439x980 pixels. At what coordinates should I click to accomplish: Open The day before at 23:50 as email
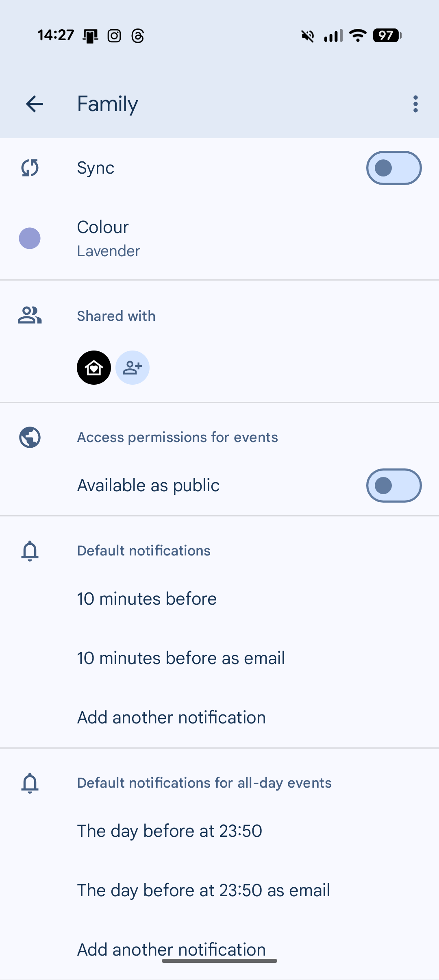coord(203,891)
